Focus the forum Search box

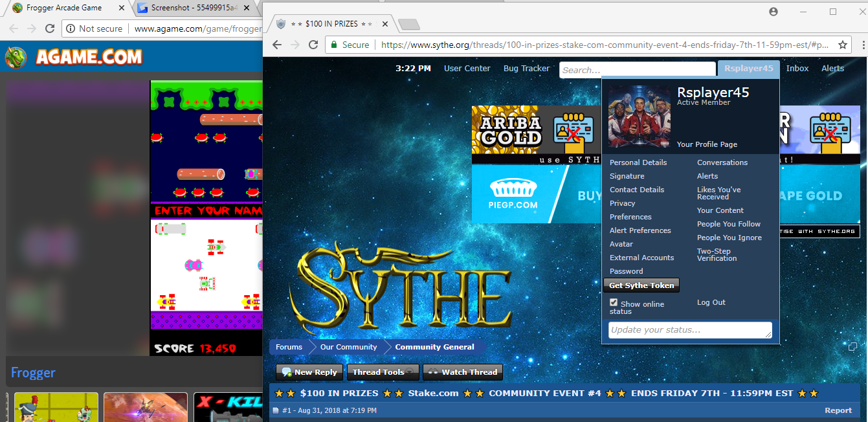point(638,70)
